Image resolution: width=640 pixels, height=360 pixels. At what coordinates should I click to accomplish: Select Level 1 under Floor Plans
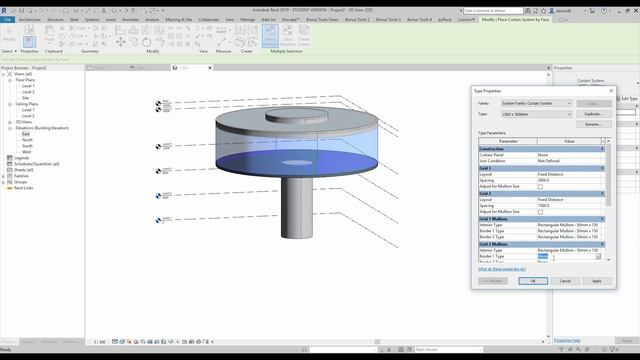pos(28,86)
